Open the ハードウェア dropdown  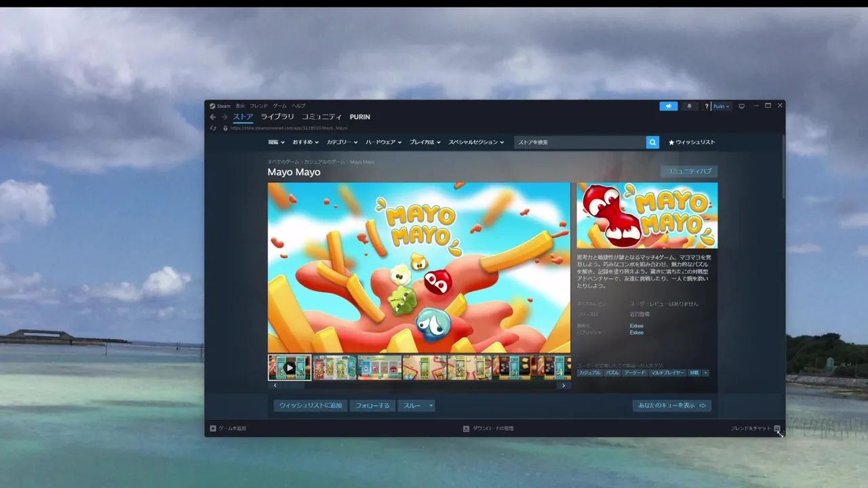coord(383,142)
